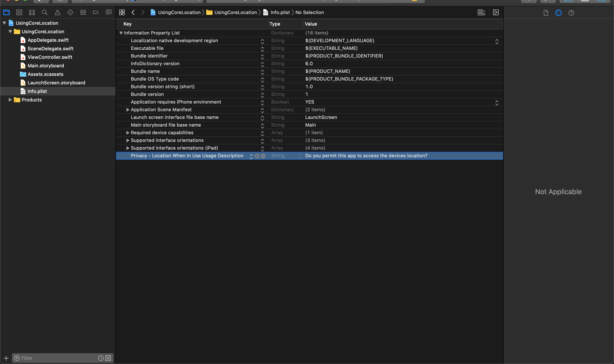Open LaunchScreen.storyboard file
Viewport: 614px width, 364px height.
tap(56, 83)
